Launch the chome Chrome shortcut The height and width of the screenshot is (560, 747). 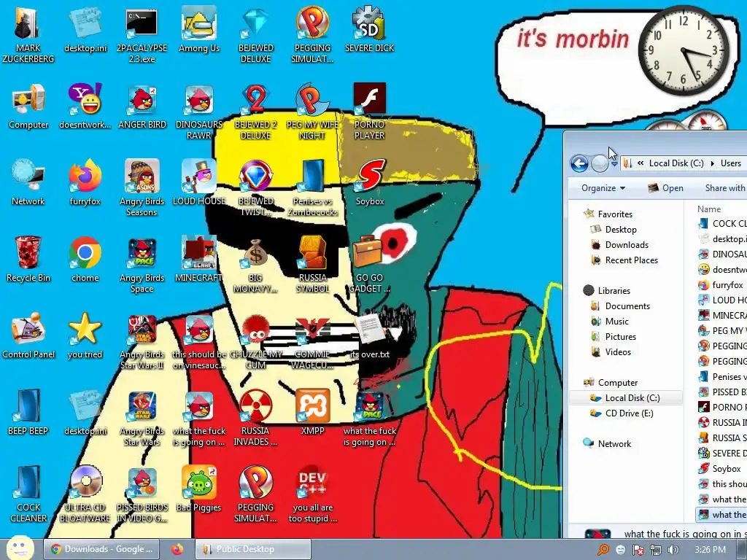[85, 260]
